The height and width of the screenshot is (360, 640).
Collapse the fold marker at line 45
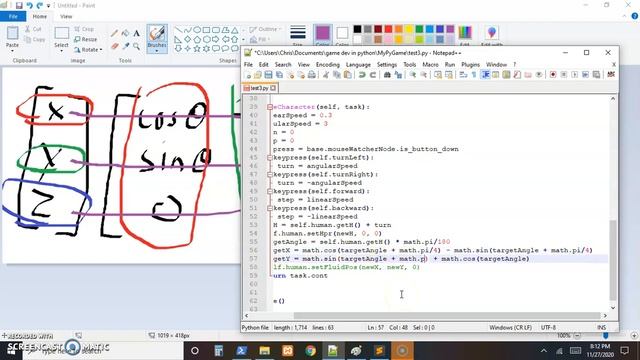270,158
